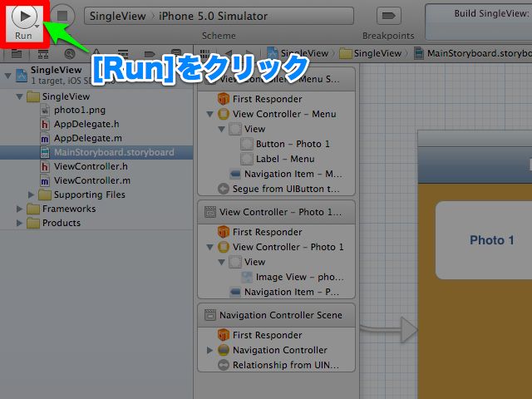The image size is (532, 399).
Task: Open ViewController.m file
Action: pos(85,181)
